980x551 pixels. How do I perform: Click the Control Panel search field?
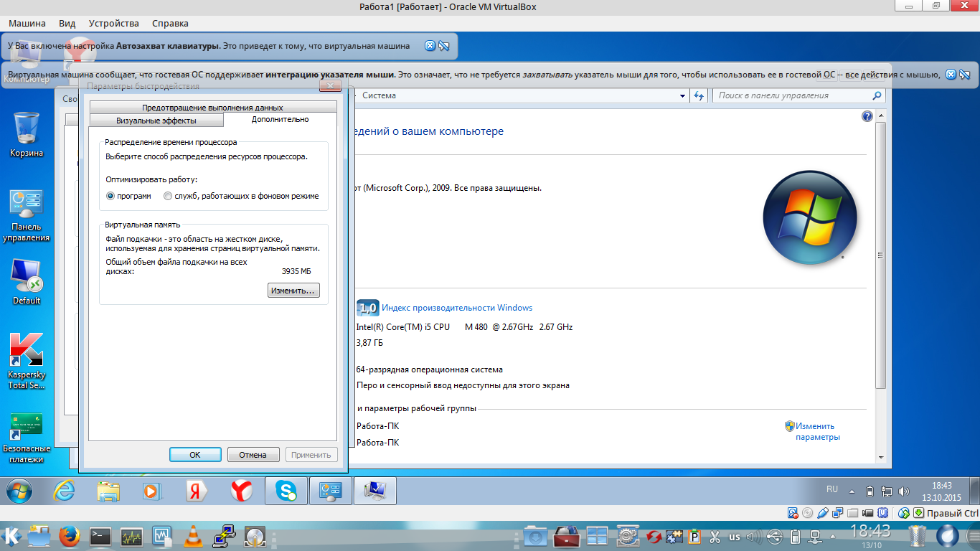(x=798, y=95)
